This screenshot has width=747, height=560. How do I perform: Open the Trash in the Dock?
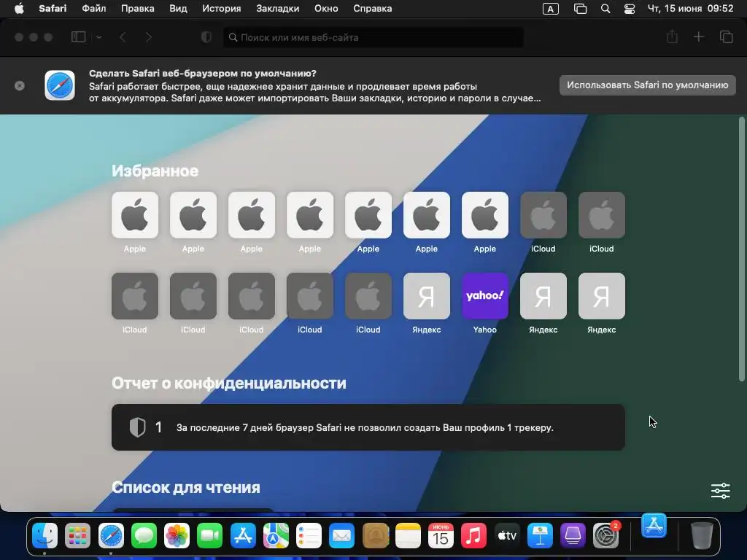[702, 536]
